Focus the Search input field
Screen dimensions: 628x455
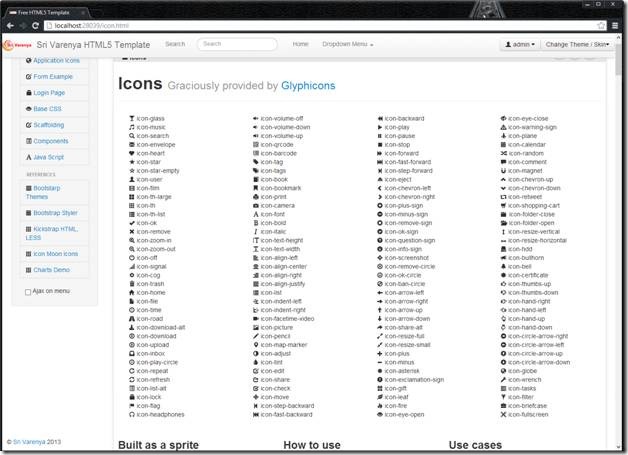pos(237,44)
